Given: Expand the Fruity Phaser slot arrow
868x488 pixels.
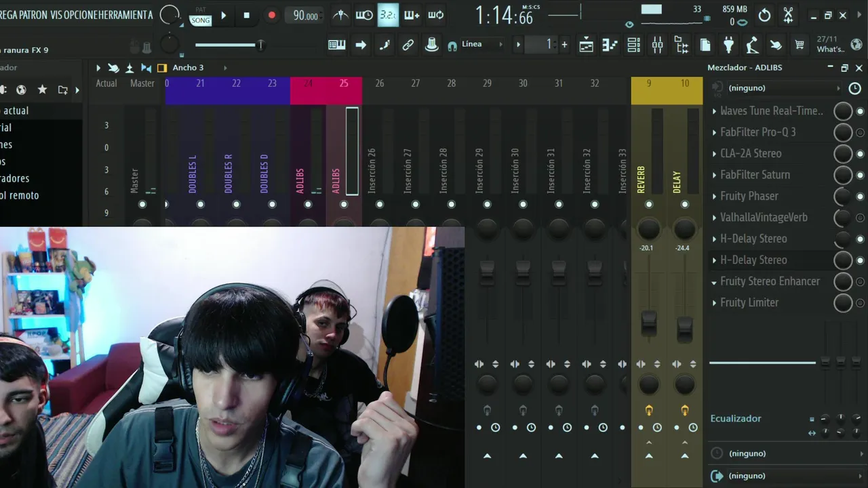Looking at the screenshot, I should tap(714, 197).
